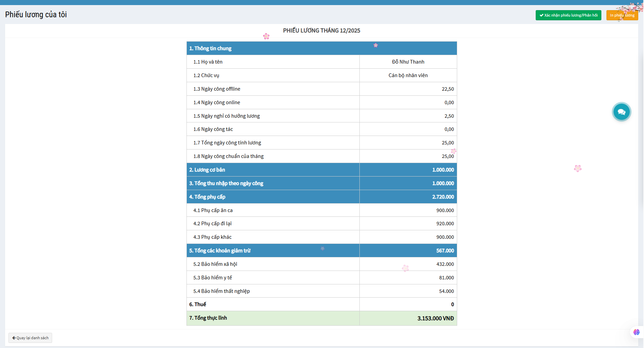644x348 pixels.
Task: Click the 2. Lương cơ bản header row
Action: pos(207,170)
